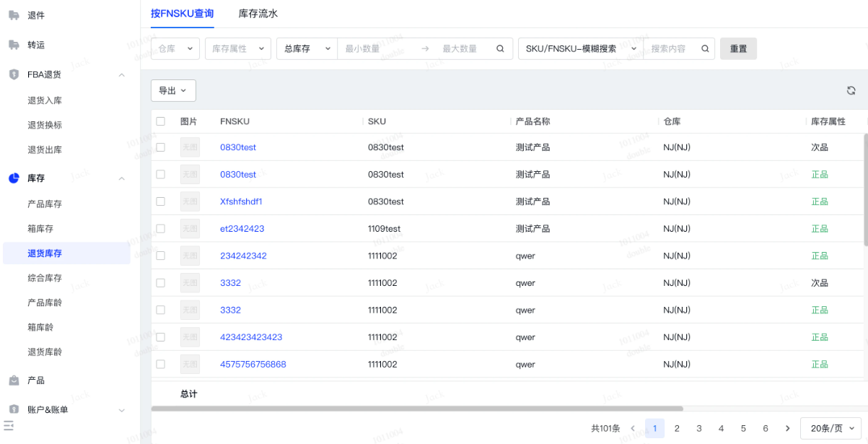Click the 产品 bag icon in sidebar
This screenshot has width=868, height=444.
point(14,380)
